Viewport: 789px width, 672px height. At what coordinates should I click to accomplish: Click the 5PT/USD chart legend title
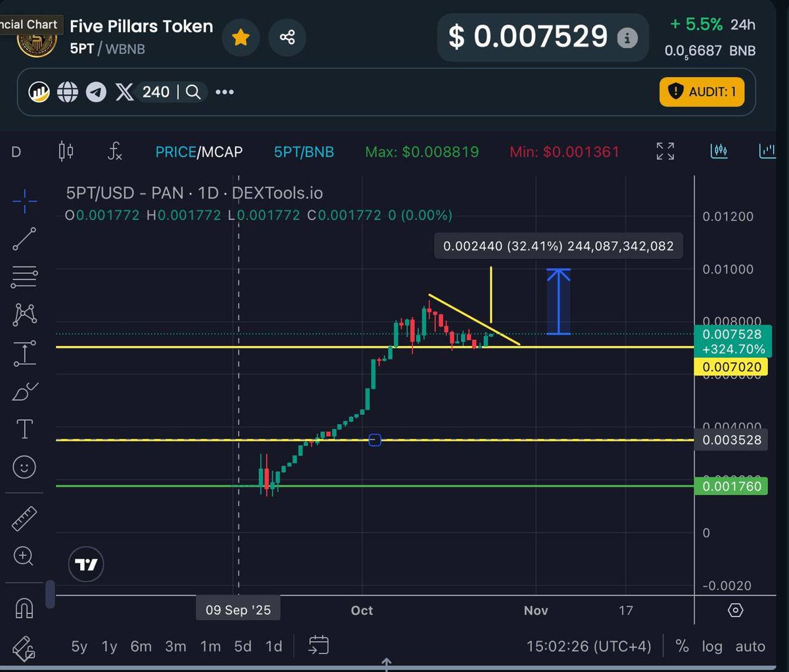194,193
